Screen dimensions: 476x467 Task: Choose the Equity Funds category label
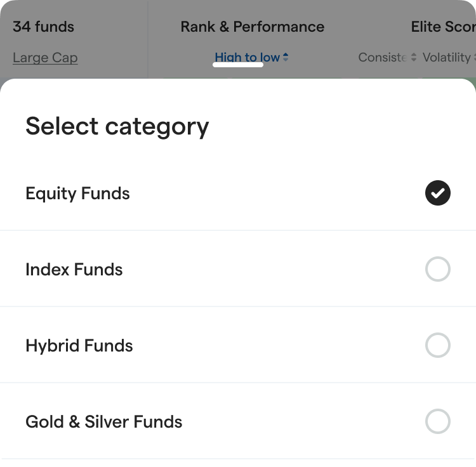tap(77, 194)
